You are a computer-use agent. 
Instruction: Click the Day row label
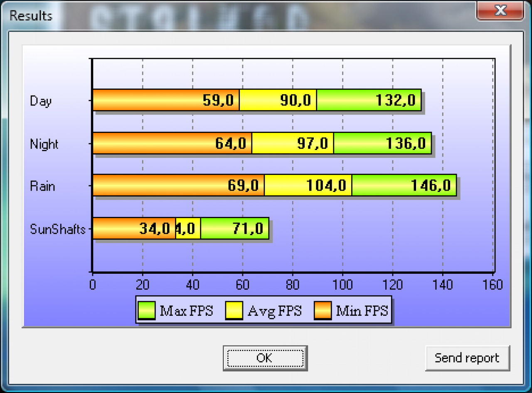41,101
